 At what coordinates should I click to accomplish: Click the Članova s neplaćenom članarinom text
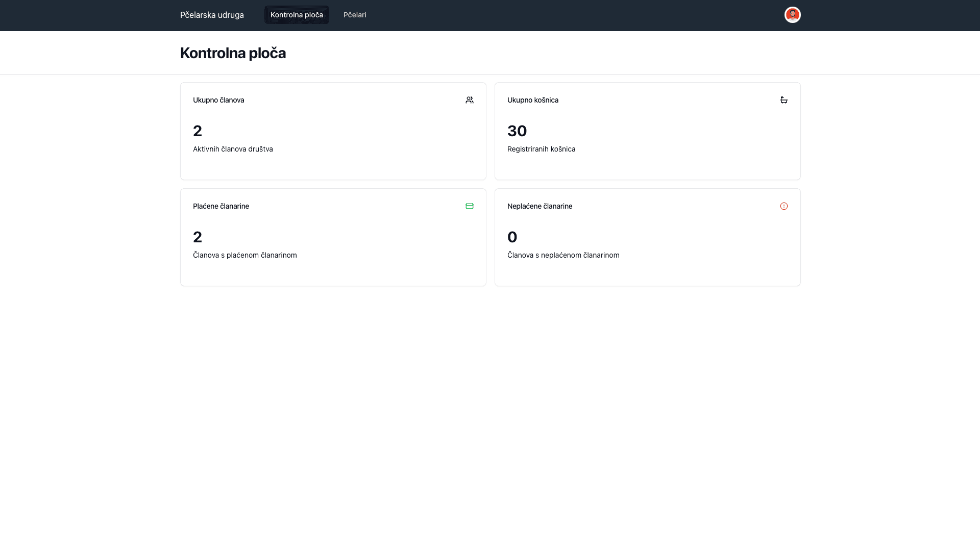click(563, 255)
